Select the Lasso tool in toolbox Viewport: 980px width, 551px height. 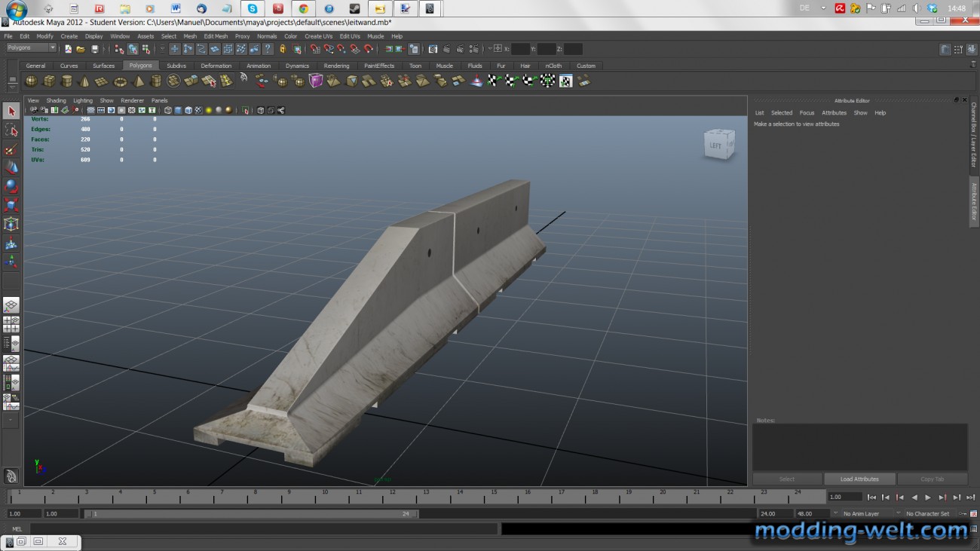tap(11, 130)
